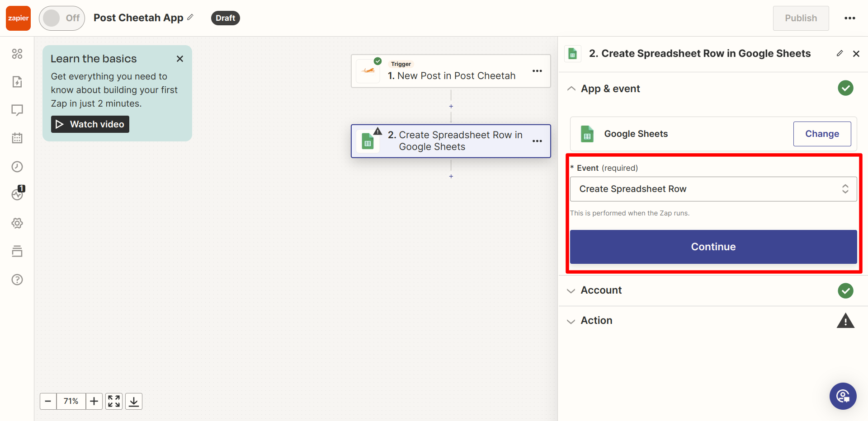Screen dimensions: 868x421
Task: Open the Google Sheets step's three-dot menu
Action: (537, 141)
